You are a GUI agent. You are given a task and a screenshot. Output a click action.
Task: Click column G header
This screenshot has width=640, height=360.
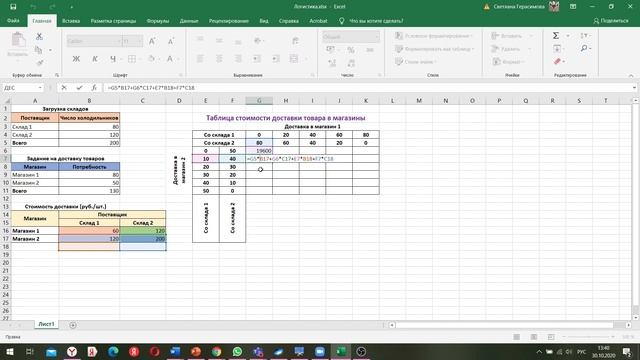click(x=259, y=100)
